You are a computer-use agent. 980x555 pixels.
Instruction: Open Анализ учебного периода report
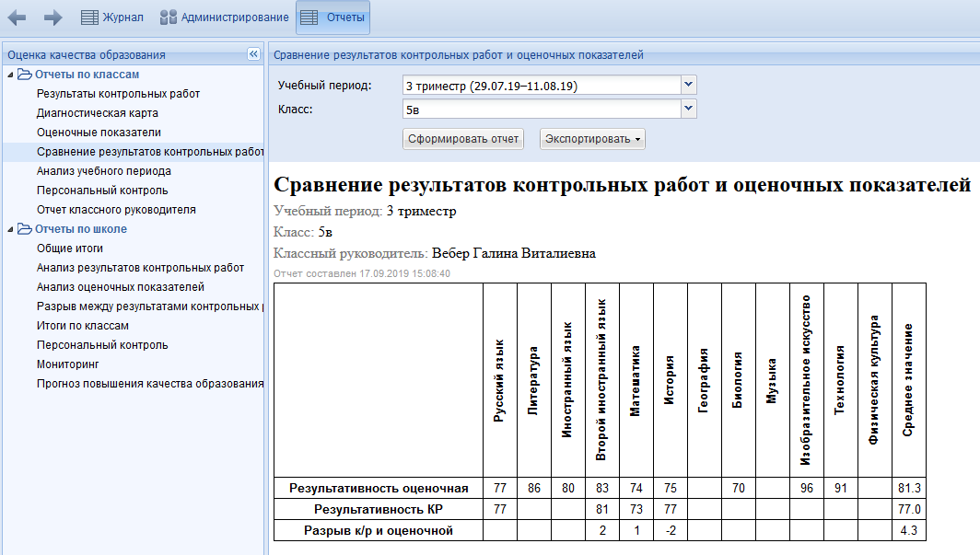tap(104, 171)
